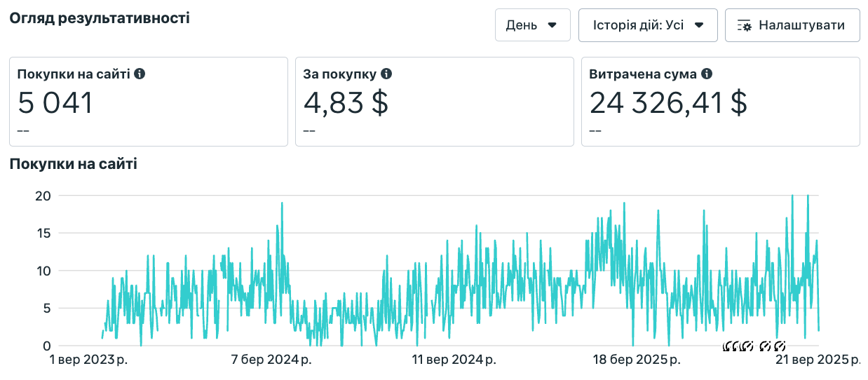Click the 4,83 $ cost per purchase
Screen dimensions: 868x380
(x=346, y=104)
